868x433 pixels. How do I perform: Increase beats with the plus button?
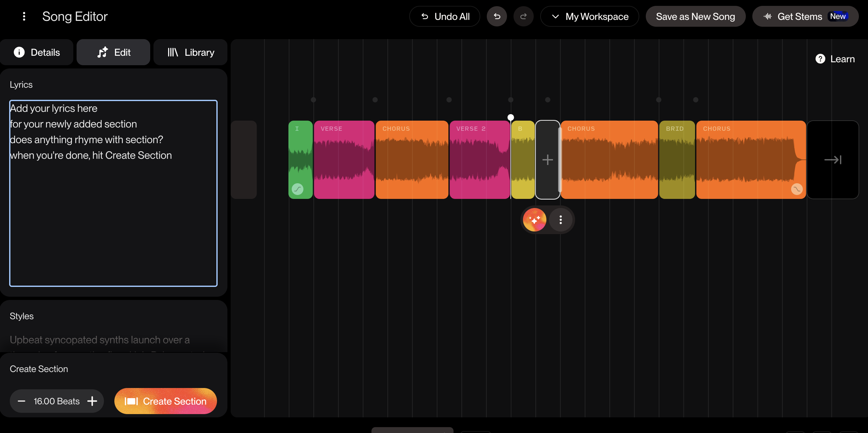(92, 401)
